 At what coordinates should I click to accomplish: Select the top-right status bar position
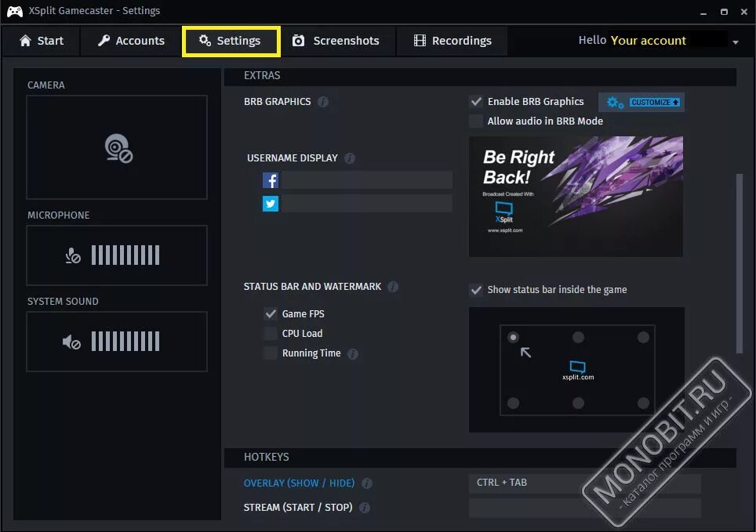click(x=643, y=338)
